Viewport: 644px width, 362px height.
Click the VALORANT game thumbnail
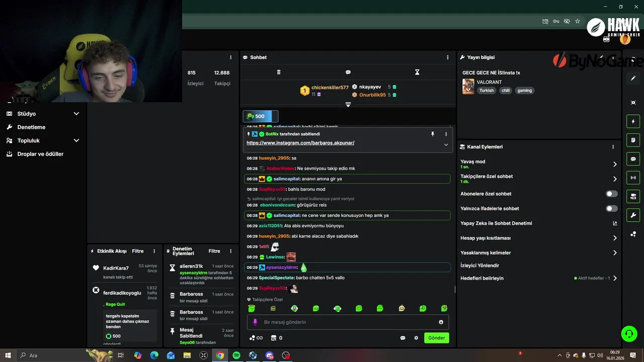pyautogui.click(x=468, y=86)
